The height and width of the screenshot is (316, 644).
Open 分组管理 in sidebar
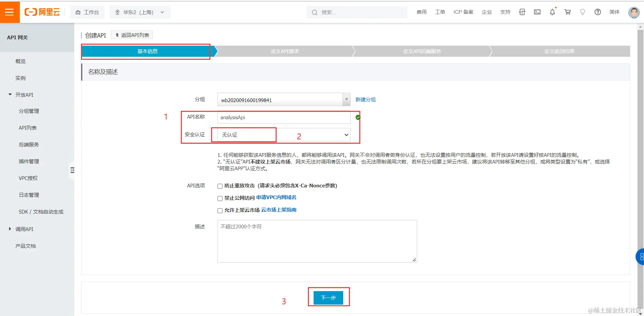point(29,111)
